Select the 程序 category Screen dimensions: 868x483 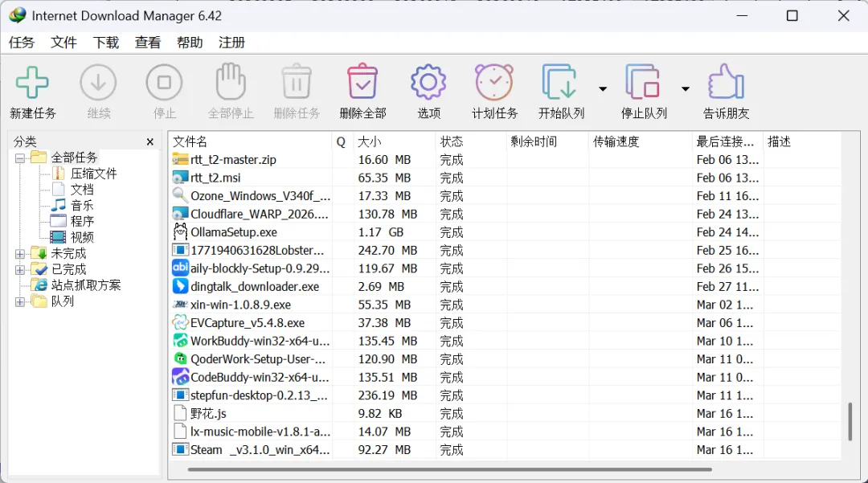tap(82, 222)
